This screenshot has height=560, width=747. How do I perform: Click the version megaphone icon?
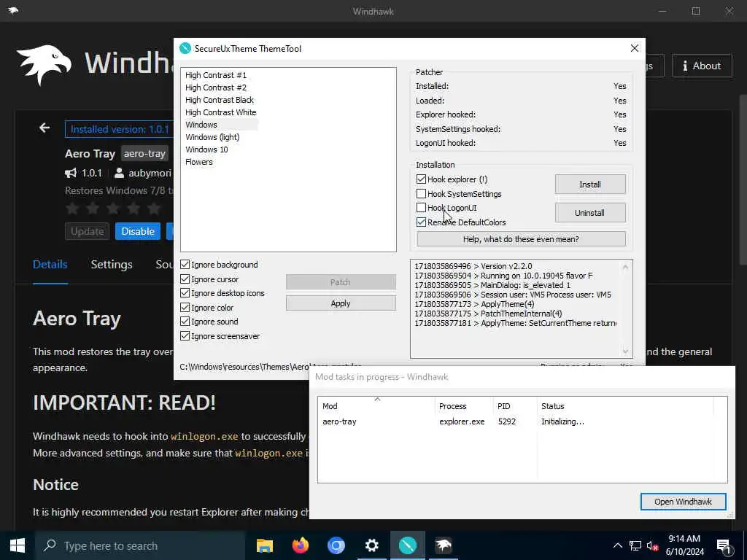pos(71,173)
